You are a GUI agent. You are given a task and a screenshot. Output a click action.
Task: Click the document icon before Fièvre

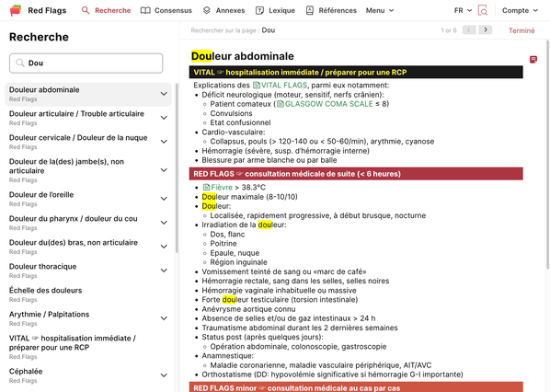click(206, 188)
